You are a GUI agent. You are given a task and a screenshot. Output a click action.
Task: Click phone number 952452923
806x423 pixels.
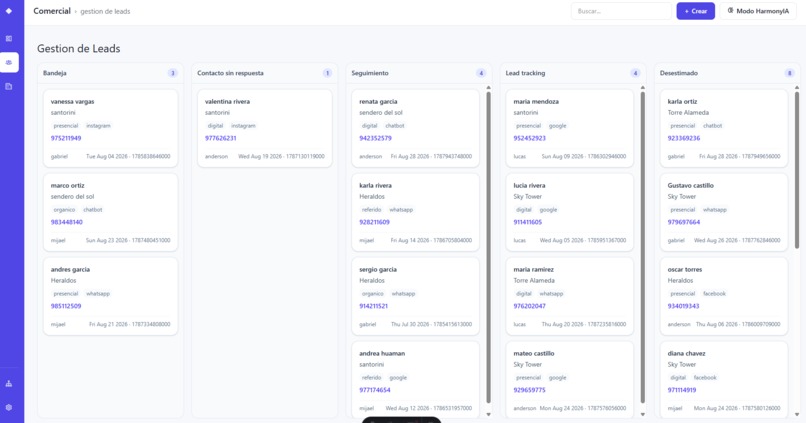pyautogui.click(x=529, y=138)
